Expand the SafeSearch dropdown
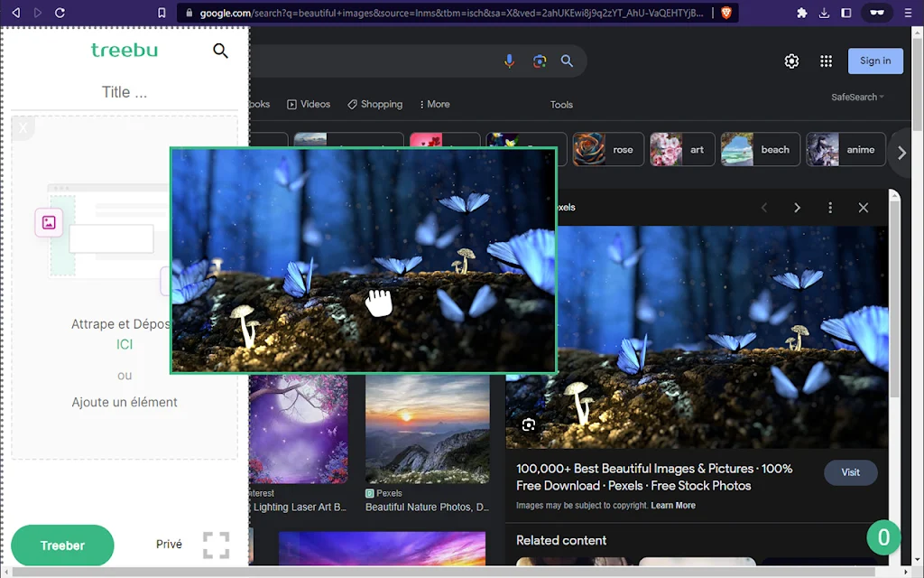Image resolution: width=924 pixels, height=578 pixels. 857,98
